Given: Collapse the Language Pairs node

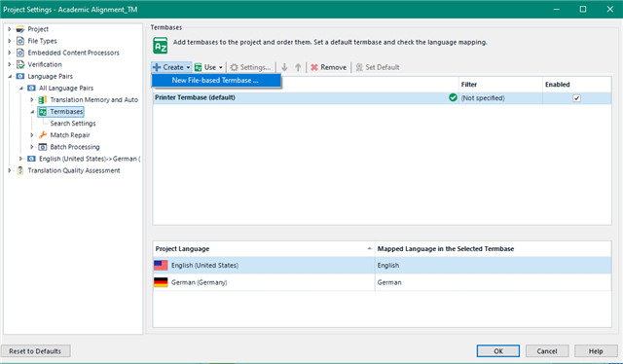Looking at the screenshot, I should pos(10,76).
